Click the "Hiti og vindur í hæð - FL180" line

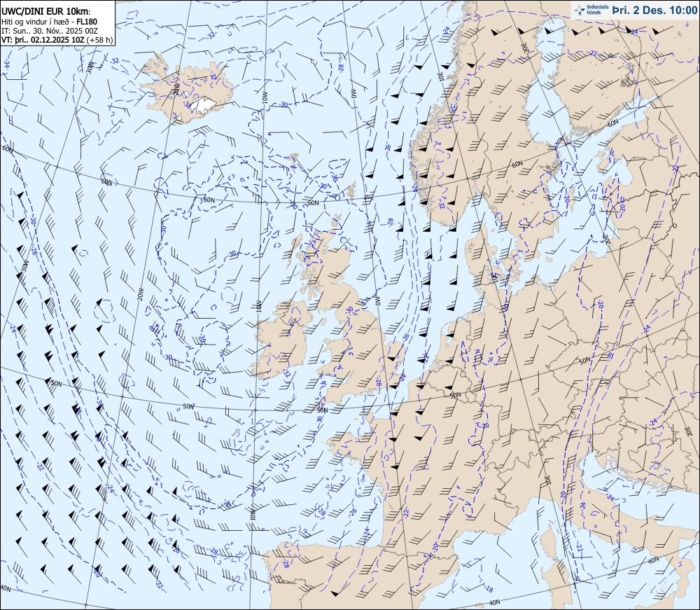tap(49, 22)
